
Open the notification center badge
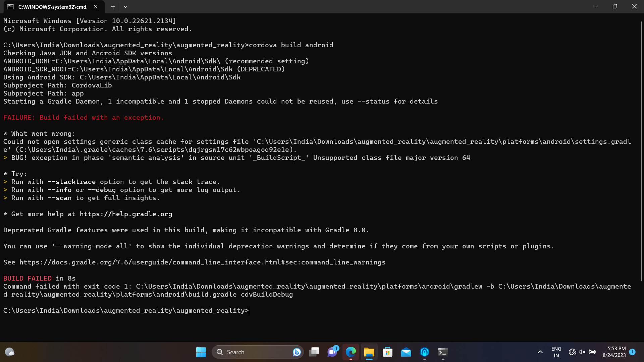632,352
